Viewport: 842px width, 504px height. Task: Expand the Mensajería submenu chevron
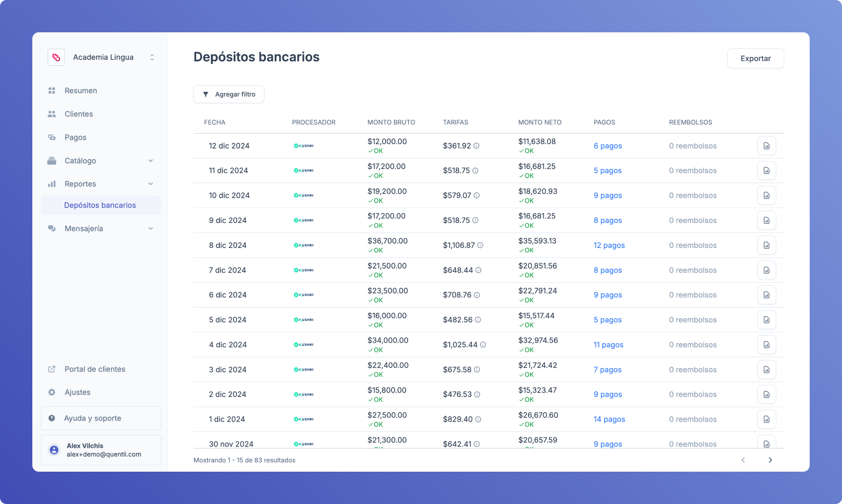pos(151,229)
